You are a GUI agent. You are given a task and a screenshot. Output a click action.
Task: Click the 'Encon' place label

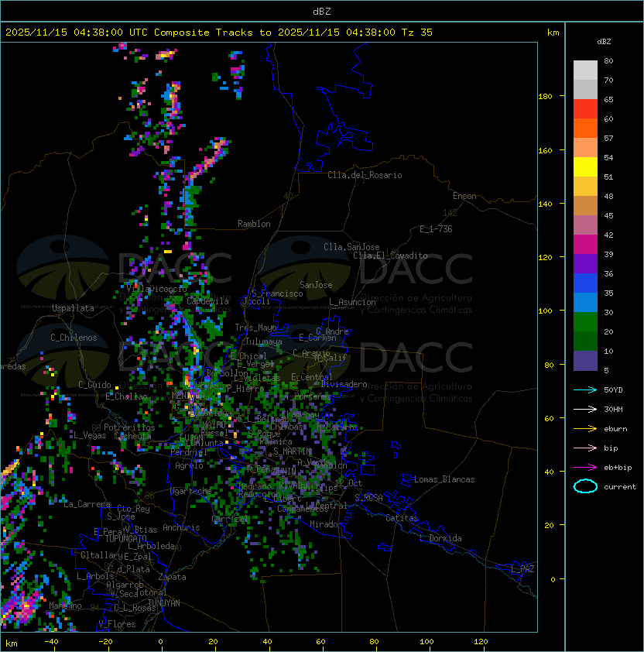tap(464, 196)
